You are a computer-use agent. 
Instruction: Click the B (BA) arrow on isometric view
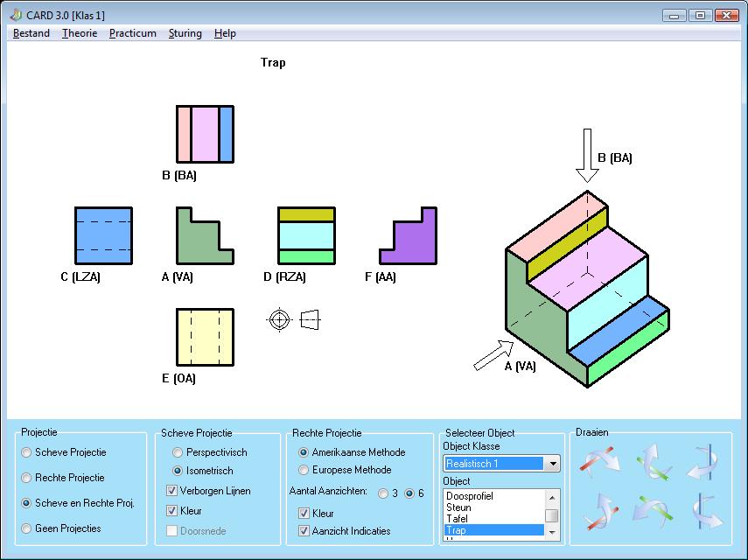587,156
